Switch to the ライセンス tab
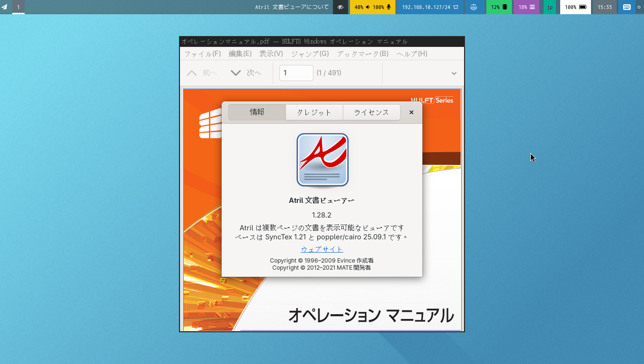 372,112
